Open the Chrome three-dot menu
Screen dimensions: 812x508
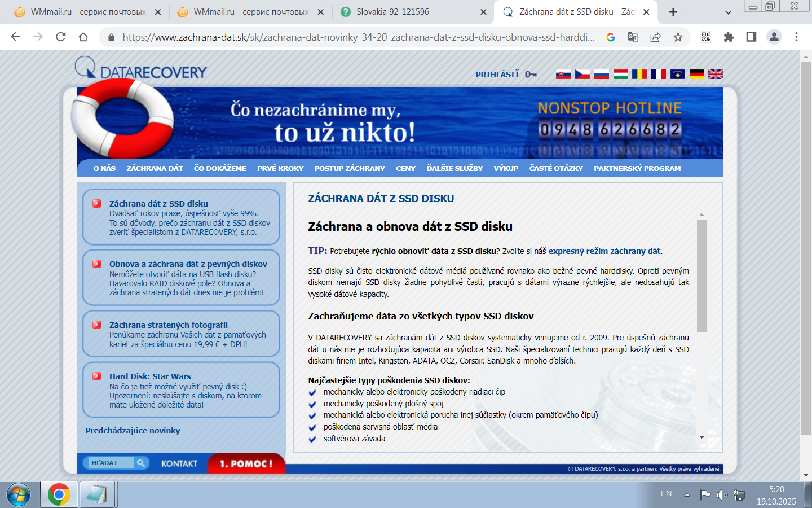click(796, 37)
